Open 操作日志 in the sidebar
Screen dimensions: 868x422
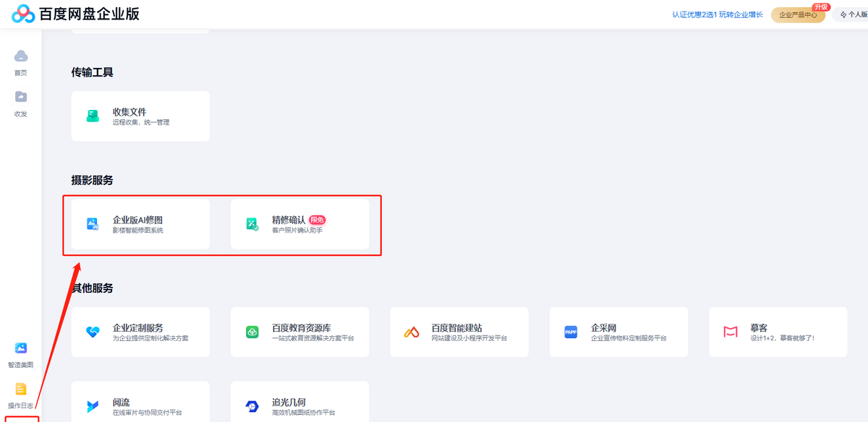(x=21, y=389)
